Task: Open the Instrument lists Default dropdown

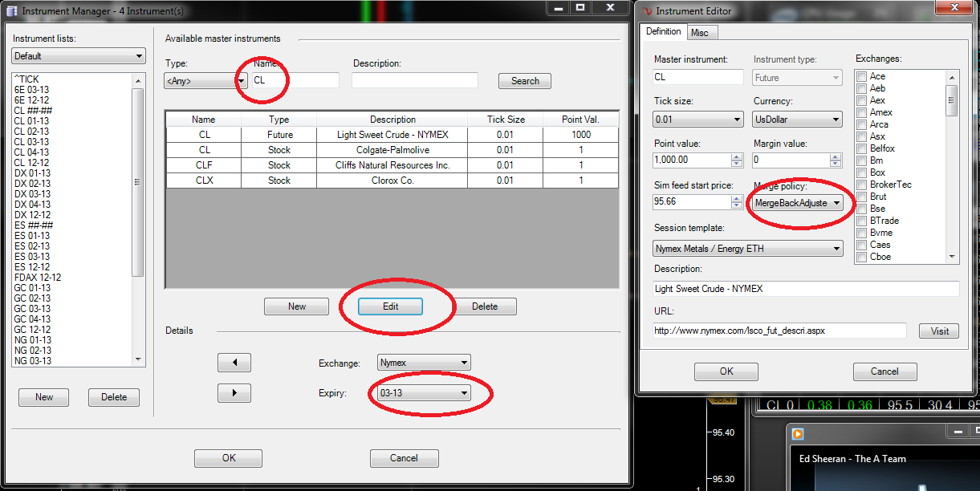Action: (x=79, y=56)
